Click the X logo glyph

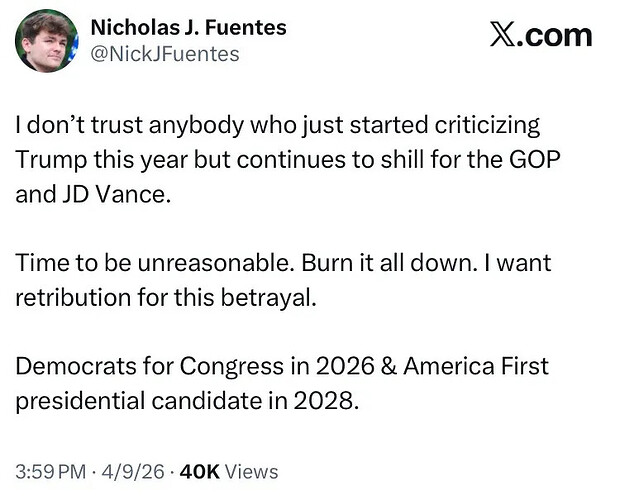tap(503, 36)
